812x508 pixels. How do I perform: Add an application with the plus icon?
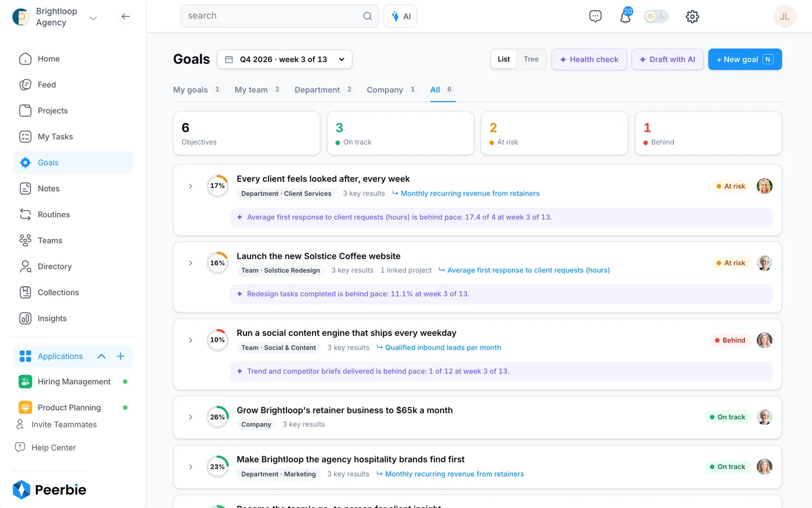[121, 356]
